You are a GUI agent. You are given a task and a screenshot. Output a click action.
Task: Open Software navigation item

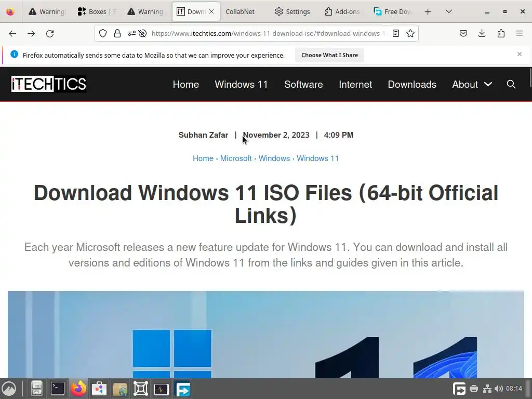coord(303,85)
